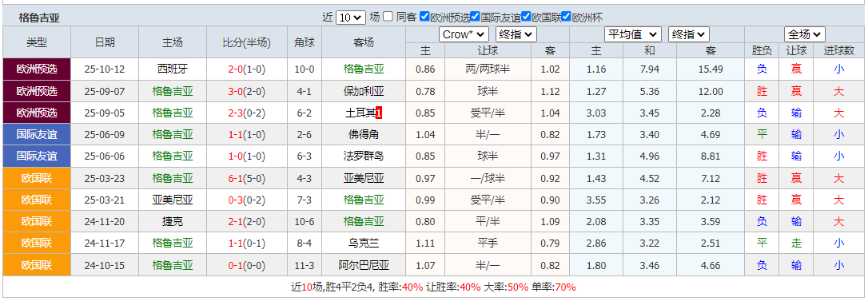Toggle the 同客 checkbox
Screen dimensions: 868x301
(x=388, y=17)
